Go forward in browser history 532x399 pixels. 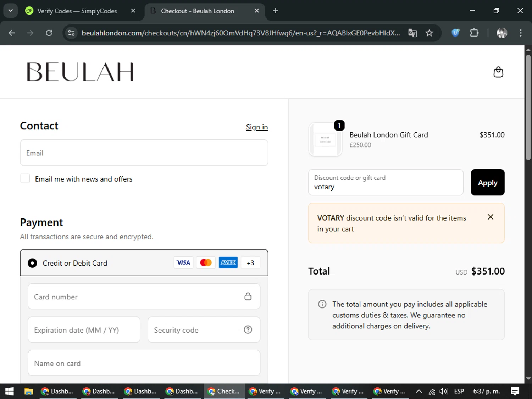click(x=30, y=33)
